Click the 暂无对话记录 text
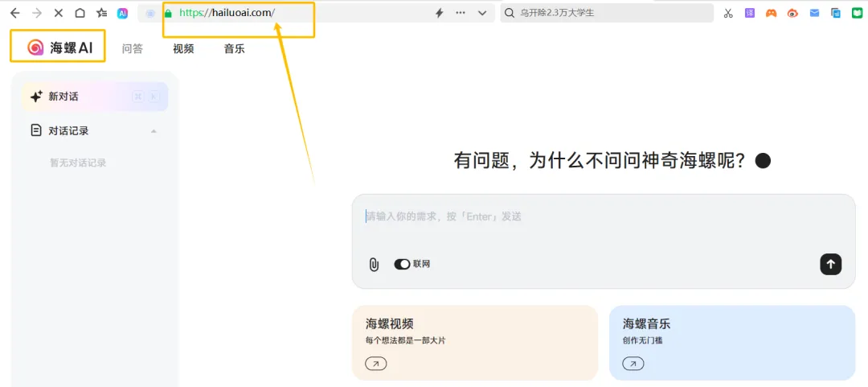 click(78, 163)
